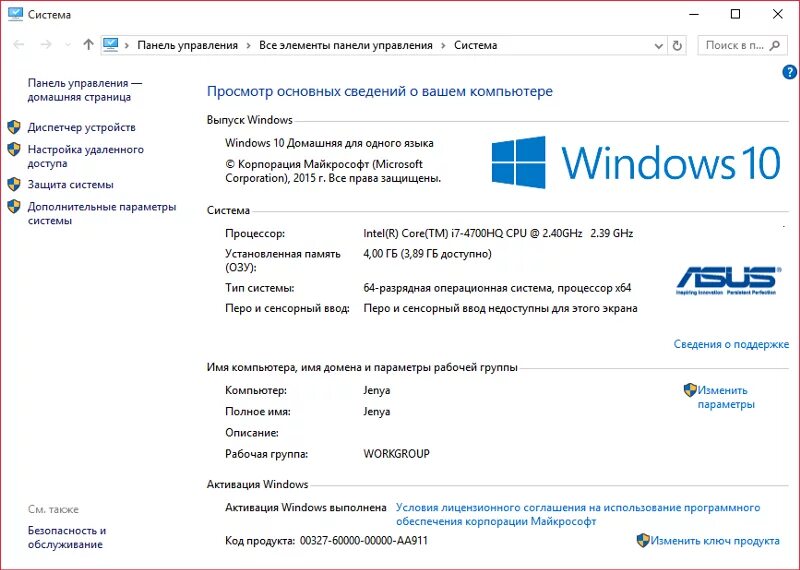Open license terms link 'Условия лицензионного соглашения'
Image resolution: width=800 pixels, height=570 pixels.
coord(578,514)
